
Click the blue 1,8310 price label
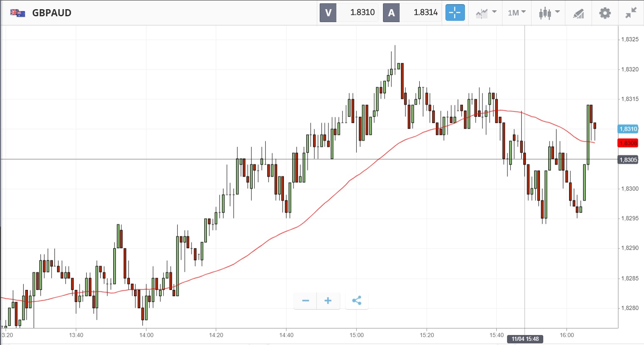click(628, 129)
